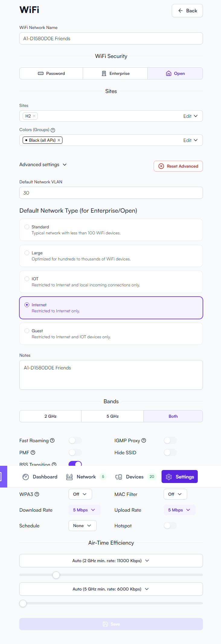Open the Dashboard gauge icon
This screenshot has height=644, width=221.
click(26, 477)
